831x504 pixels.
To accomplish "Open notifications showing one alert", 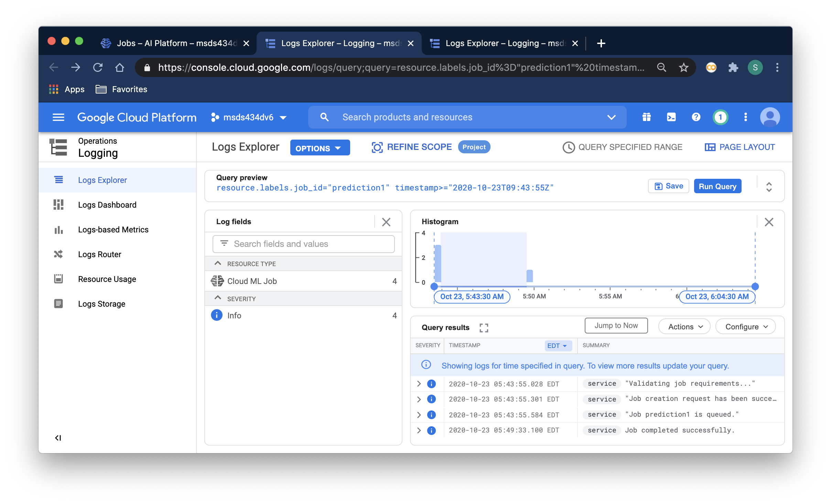I will (720, 117).
